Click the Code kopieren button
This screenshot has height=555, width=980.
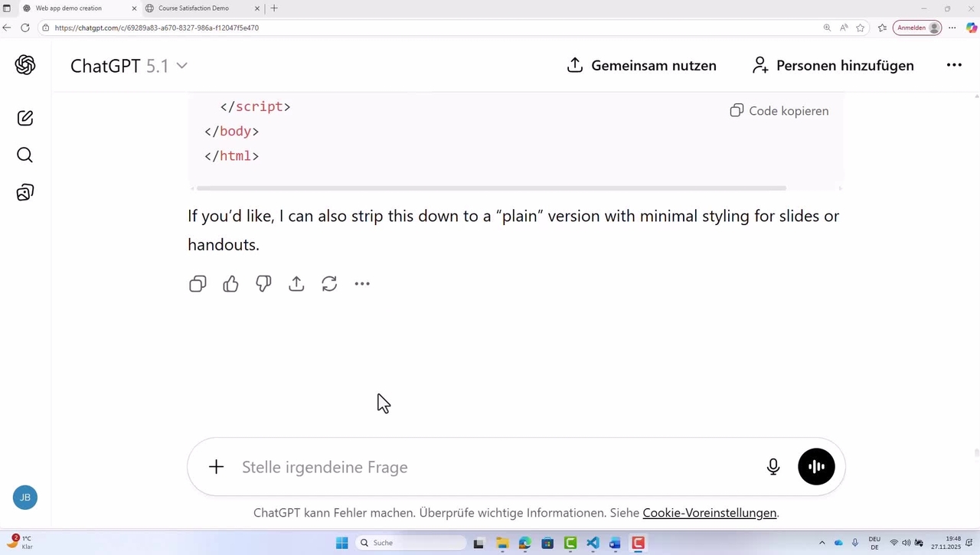(x=779, y=111)
